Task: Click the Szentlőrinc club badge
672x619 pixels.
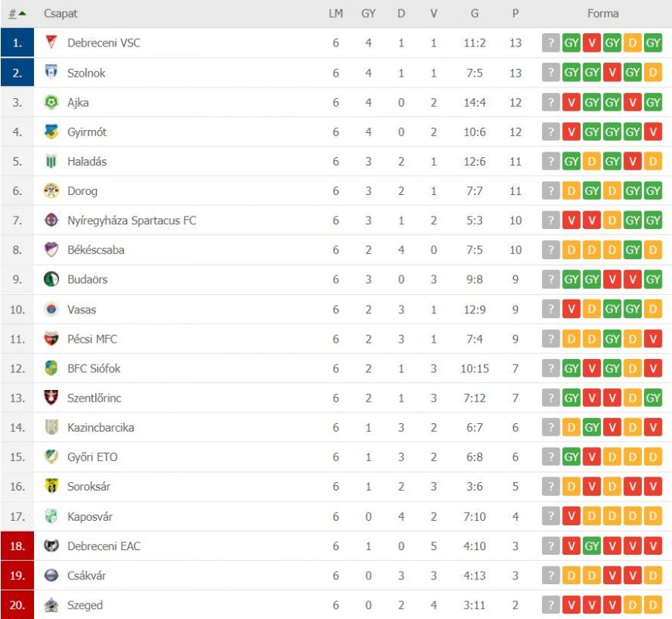Action: (51, 398)
